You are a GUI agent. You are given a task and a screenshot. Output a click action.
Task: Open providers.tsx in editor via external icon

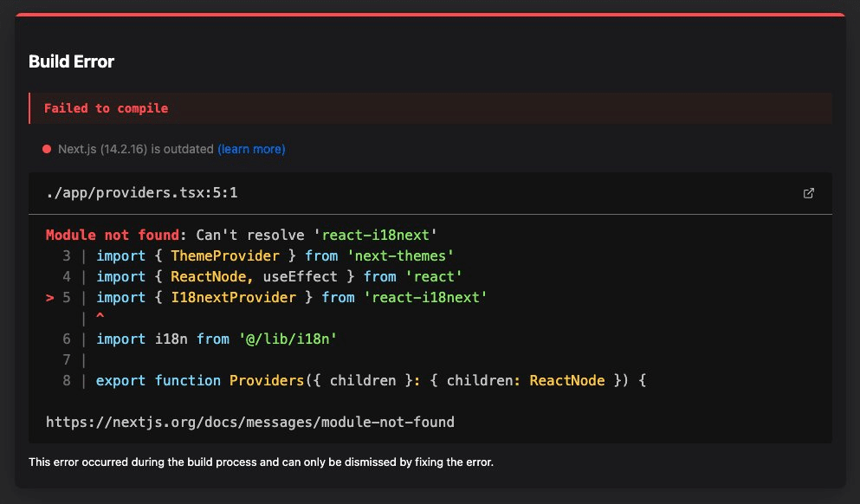click(808, 193)
